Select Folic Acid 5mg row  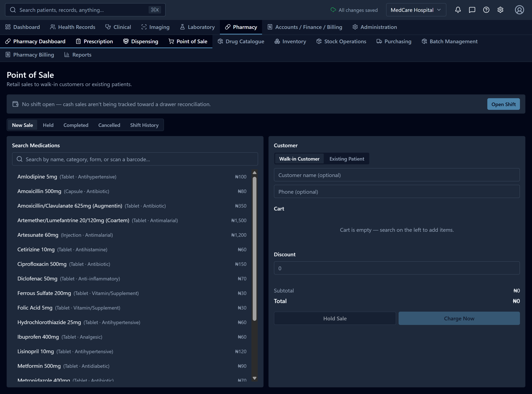132,308
